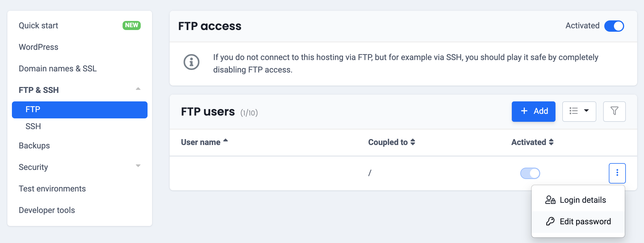Choose Edit password menu entry
The height and width of the screenshot is (243, 644).
click(585, 221)
